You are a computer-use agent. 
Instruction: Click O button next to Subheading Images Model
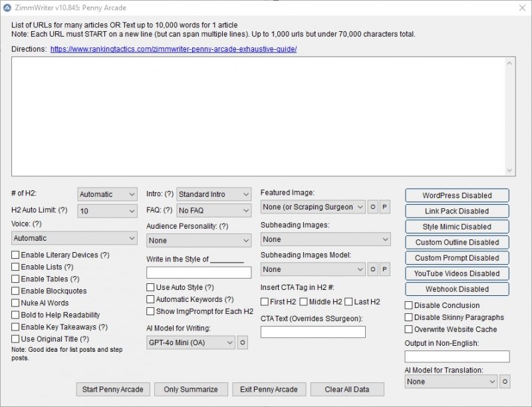(x=373, y=270)
